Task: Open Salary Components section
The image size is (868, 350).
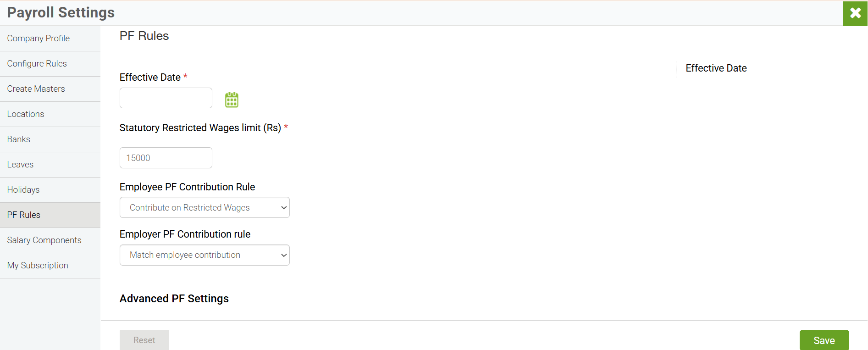Action: 44,240
